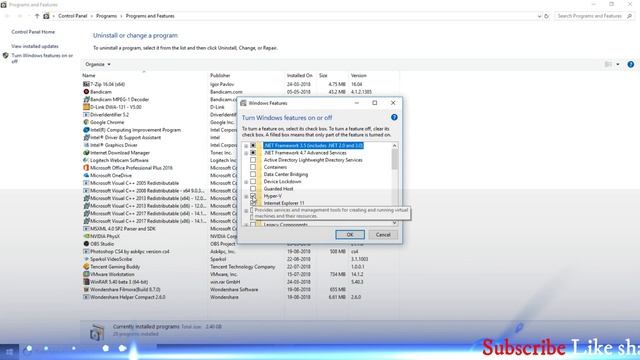640x360 pixels.
Task: Select the Internet Explorer 11 row
Action: point(284,203)
